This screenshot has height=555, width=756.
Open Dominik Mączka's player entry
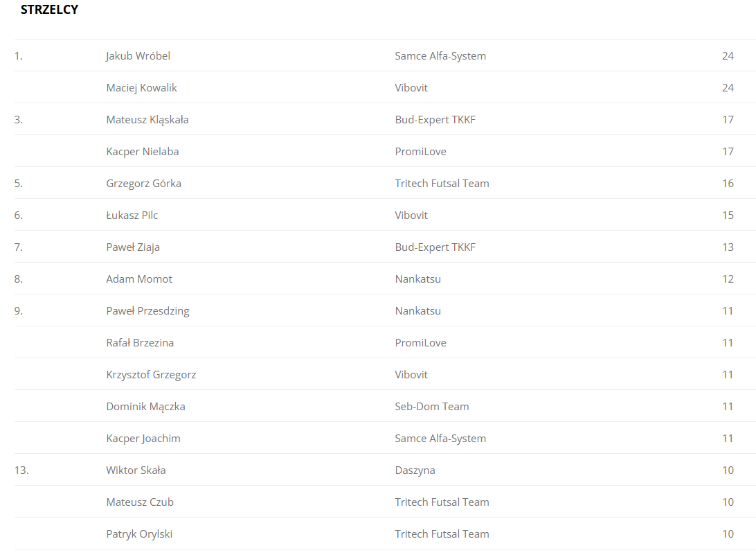tap(145, 407)
